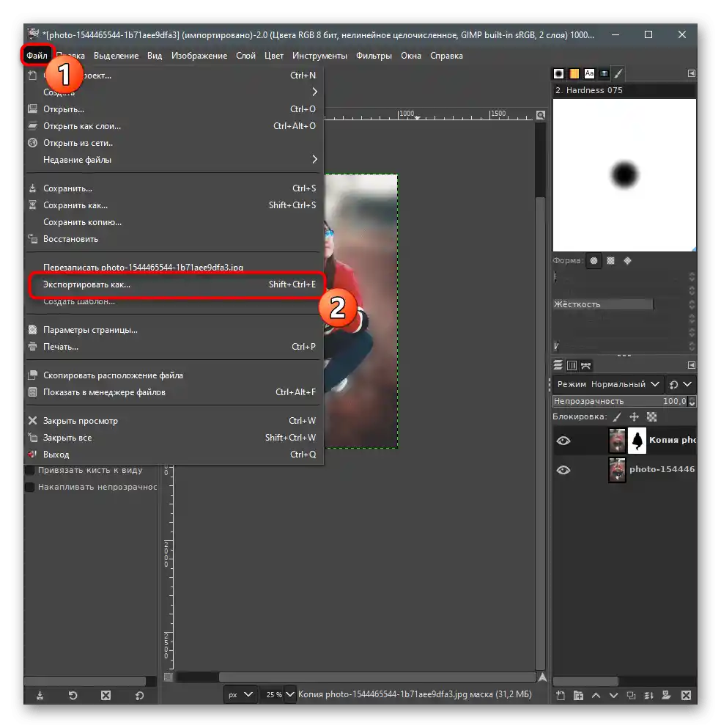721x728 pixels.
Task: Choose Показать в менеджере файлов entry
Action: 175,392
